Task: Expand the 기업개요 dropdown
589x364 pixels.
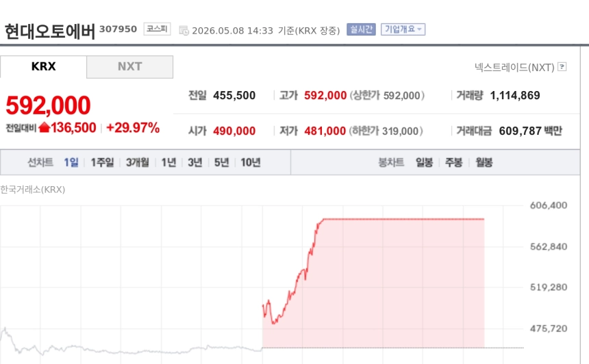Action: tap(403, 29)
